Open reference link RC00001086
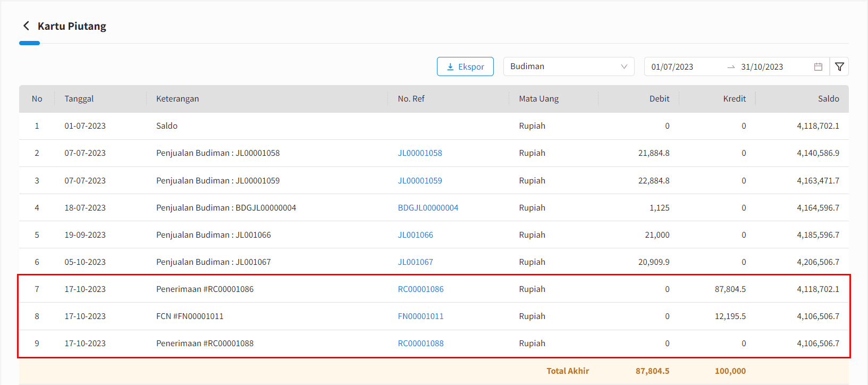Image resolution: width=868 pixels, height=385 pixels. [420, 289]
